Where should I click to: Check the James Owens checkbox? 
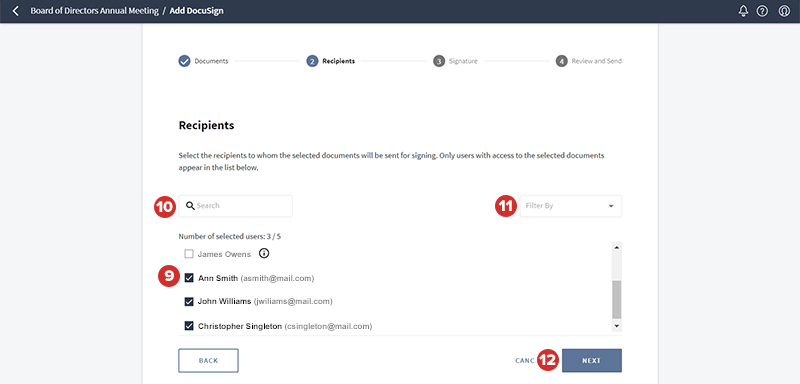189,253
